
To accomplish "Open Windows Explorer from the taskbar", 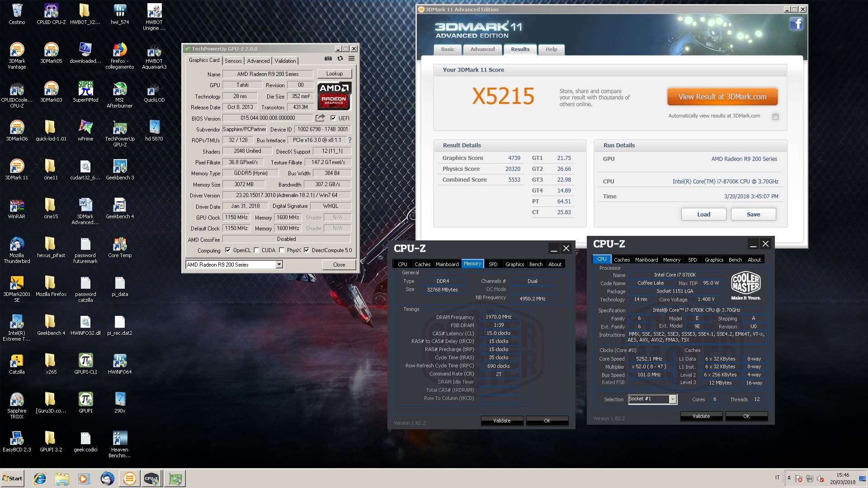I will click(62, 478).
